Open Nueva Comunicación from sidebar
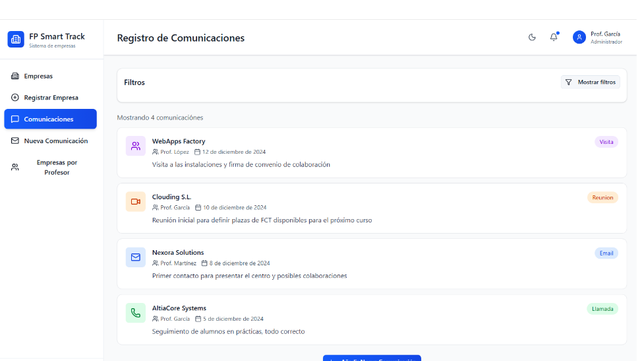 [x=55, y=141]
